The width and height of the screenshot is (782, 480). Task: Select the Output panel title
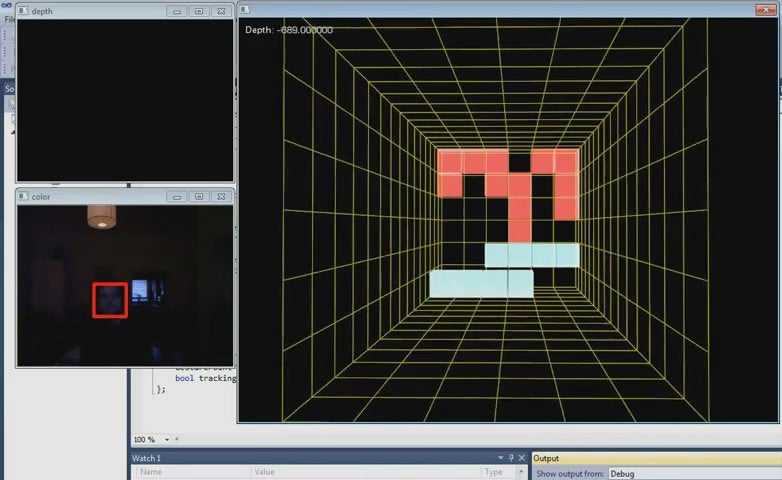click(x=546, y=458)
